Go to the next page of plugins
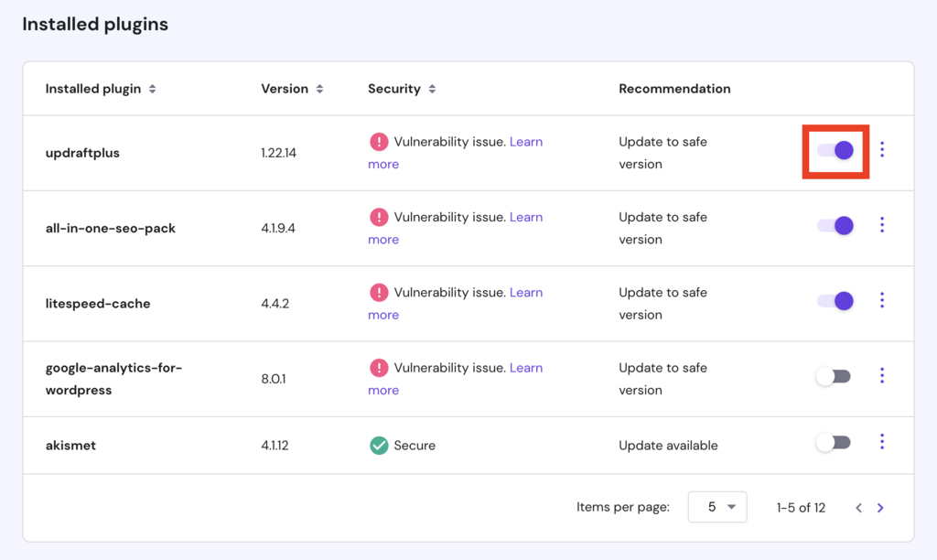 coord(880,507)
